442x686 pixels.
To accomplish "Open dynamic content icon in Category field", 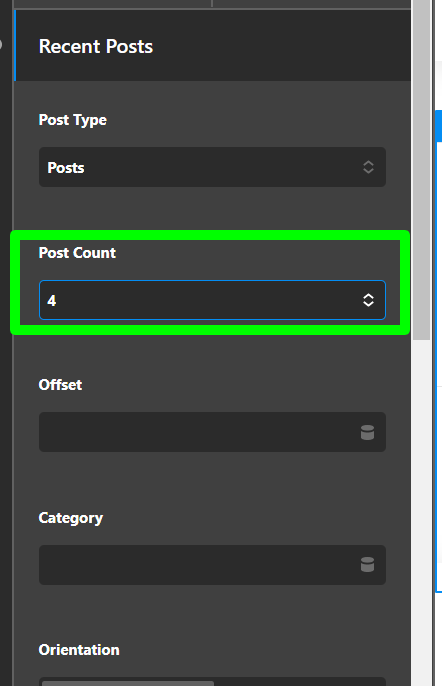I will (x=367, y=564).
